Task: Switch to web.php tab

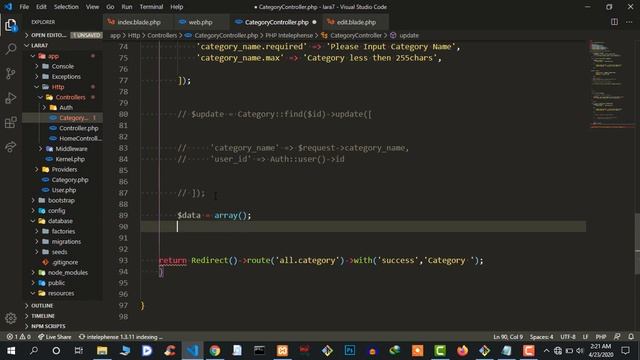Action: (x=200, y=22)
